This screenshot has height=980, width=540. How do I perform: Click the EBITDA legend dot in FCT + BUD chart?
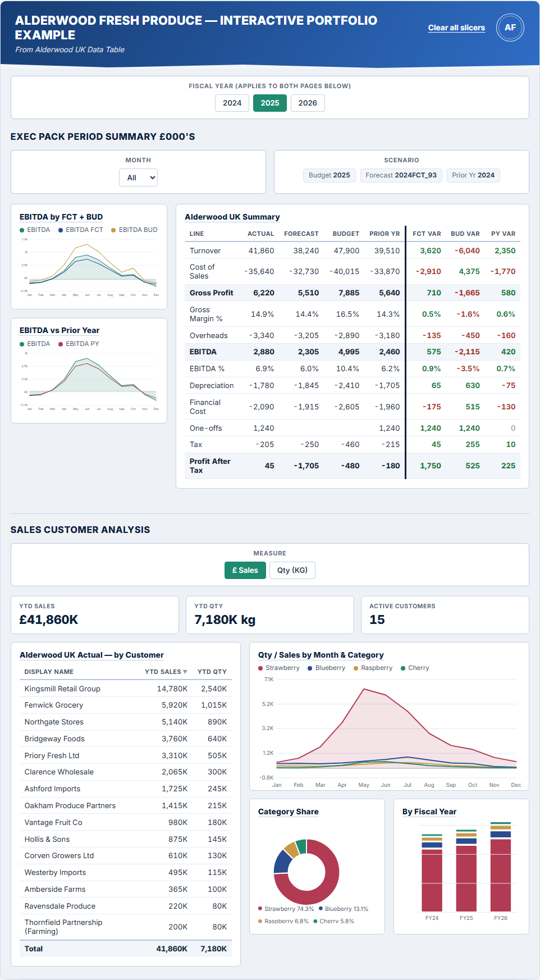[x=22, y=230]
